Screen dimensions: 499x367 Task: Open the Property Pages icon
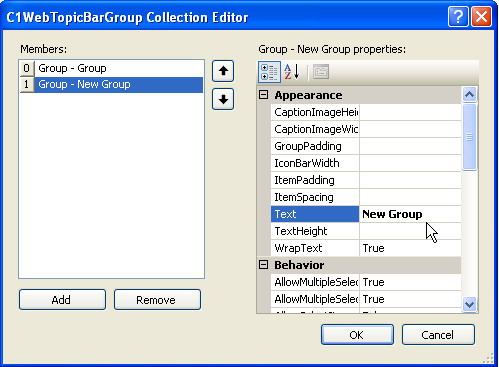(321, 72)
